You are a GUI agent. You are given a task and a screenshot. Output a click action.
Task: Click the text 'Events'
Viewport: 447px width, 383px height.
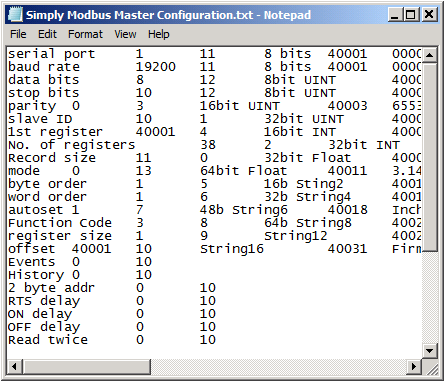pos(32,262)
